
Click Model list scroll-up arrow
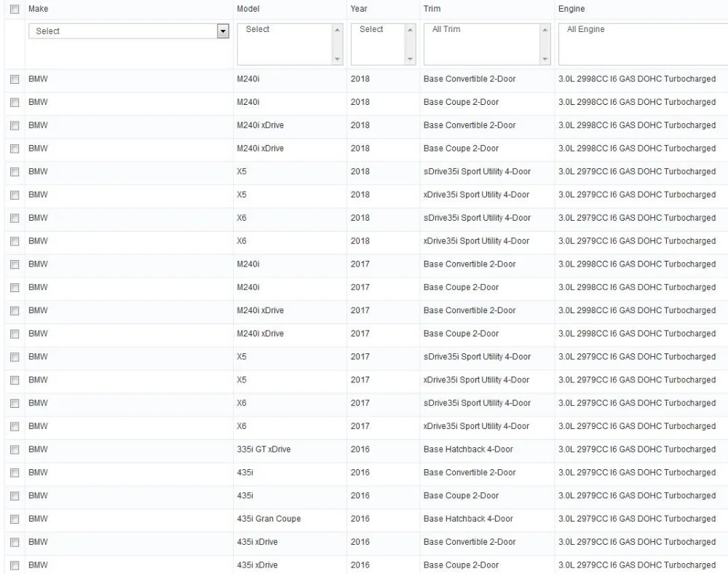(x=338, y=30)
